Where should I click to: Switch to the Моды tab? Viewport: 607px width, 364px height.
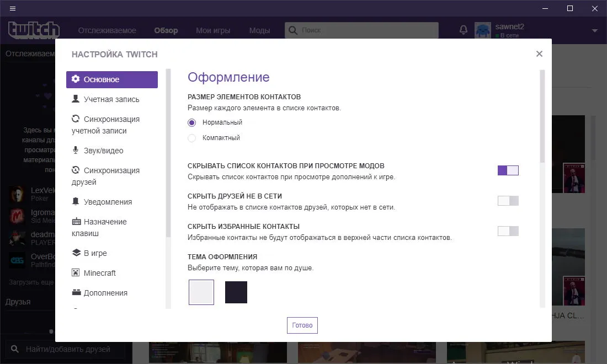(259, 30)
